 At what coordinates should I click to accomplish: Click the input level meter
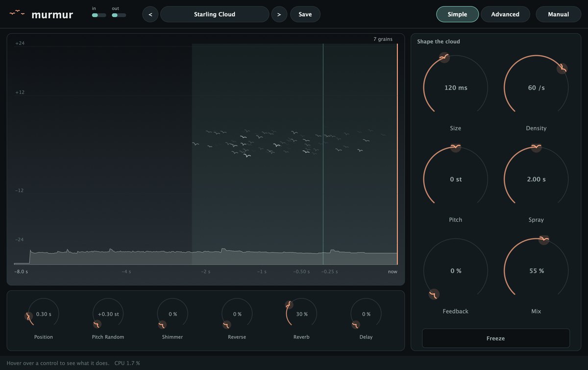pos(99,15)
